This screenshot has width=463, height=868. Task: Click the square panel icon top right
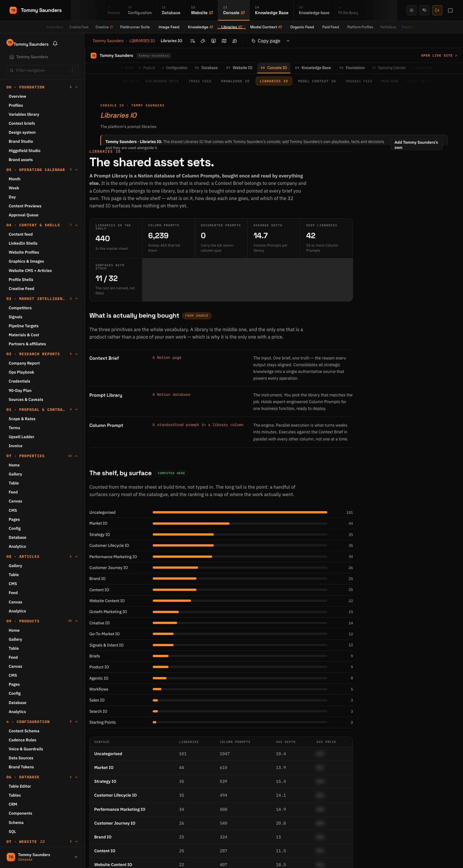tap(450, 10)
